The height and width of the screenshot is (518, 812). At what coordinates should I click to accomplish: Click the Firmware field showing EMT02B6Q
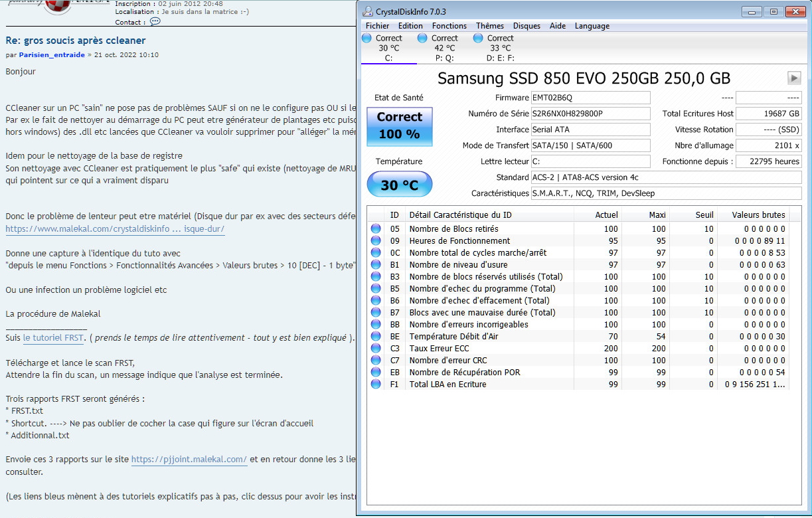pyautogui.click(x=590, y=98)
